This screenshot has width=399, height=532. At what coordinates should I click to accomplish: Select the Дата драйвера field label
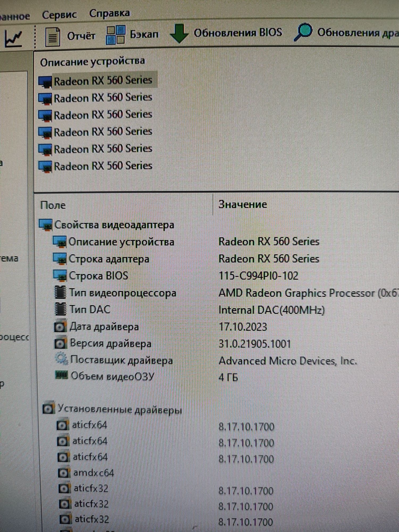click(x=104, y=327)
